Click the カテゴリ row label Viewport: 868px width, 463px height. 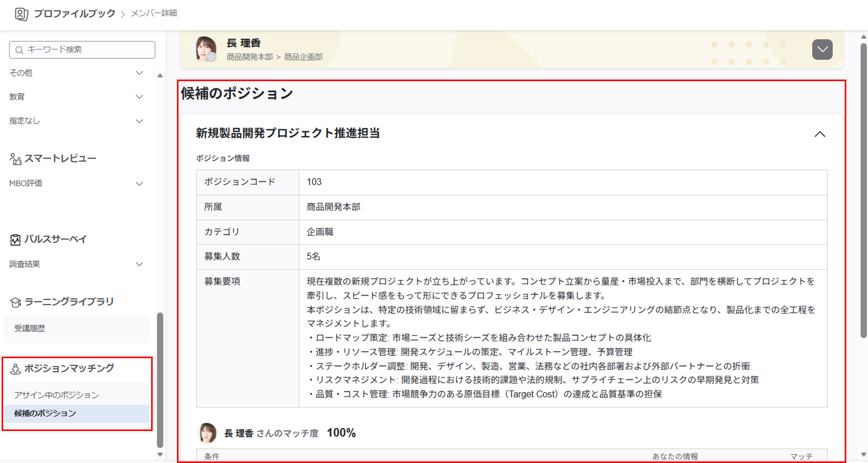[x=222, y=232]
